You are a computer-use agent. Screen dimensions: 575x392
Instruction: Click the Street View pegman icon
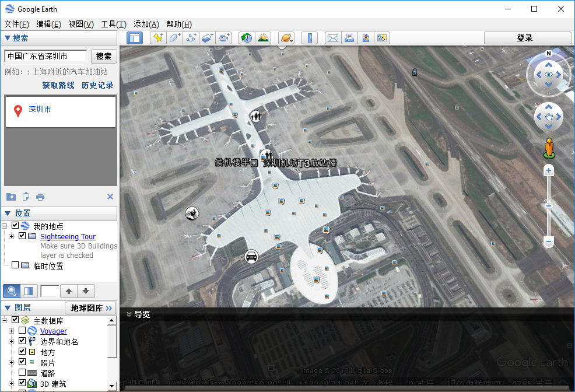click(x=549, y=148)
